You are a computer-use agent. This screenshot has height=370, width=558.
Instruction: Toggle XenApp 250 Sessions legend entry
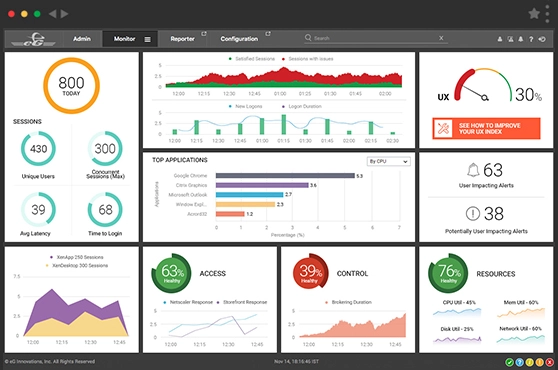77,257
